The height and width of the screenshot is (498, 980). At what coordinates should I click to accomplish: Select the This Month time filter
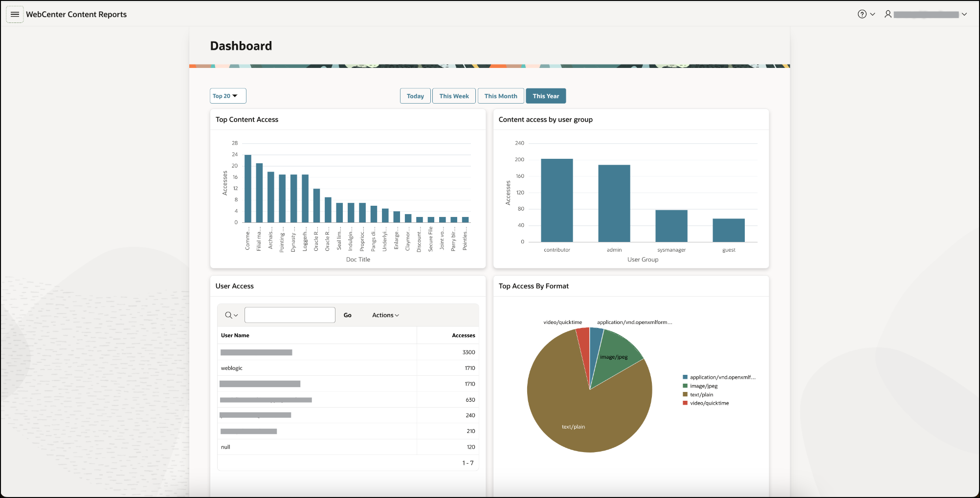point(501,96)
